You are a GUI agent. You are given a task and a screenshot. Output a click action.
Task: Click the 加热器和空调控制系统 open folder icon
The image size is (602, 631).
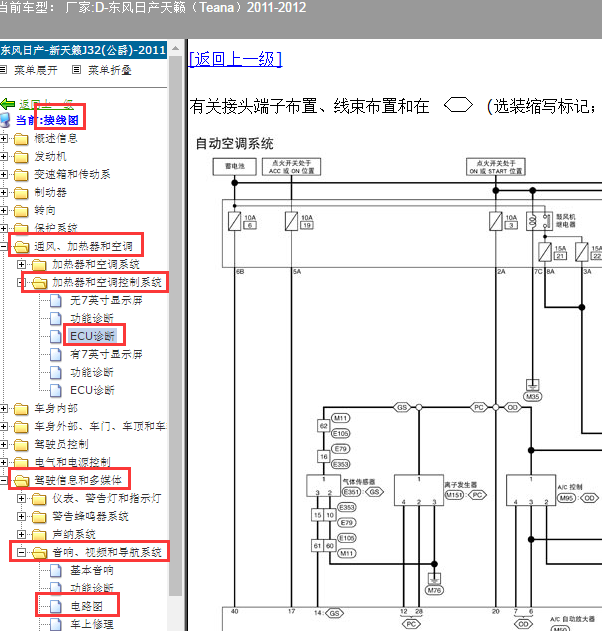[39, 283]
